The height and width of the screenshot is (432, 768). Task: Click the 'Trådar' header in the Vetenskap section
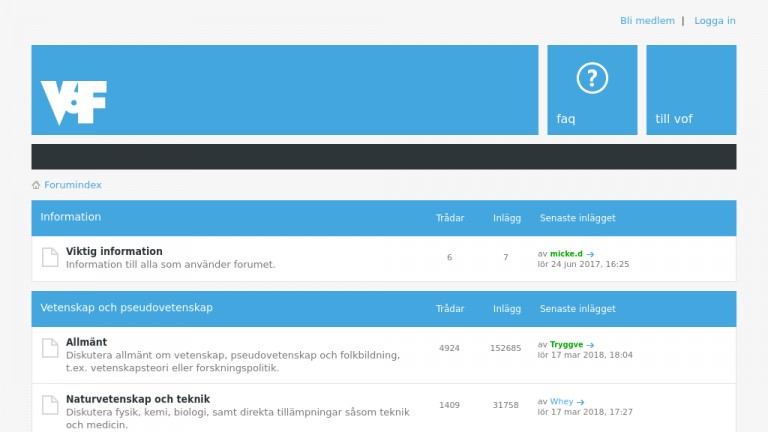click(x=450, y=309)
